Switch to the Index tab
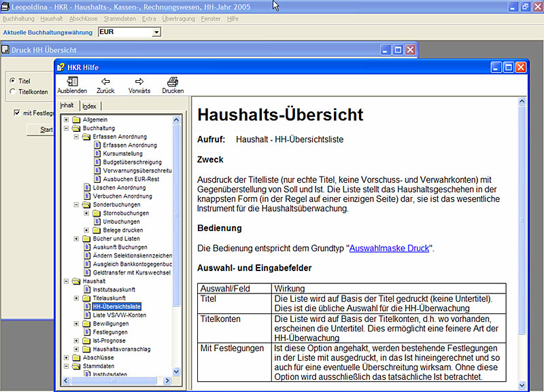Screen dimensions: 544x392 pos(90,106)
